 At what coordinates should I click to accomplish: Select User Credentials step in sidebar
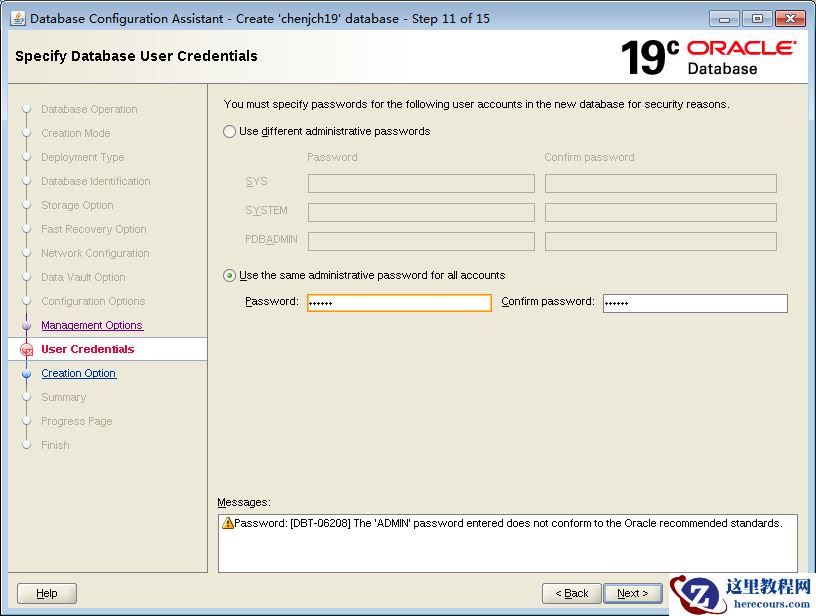coord(87,349)
